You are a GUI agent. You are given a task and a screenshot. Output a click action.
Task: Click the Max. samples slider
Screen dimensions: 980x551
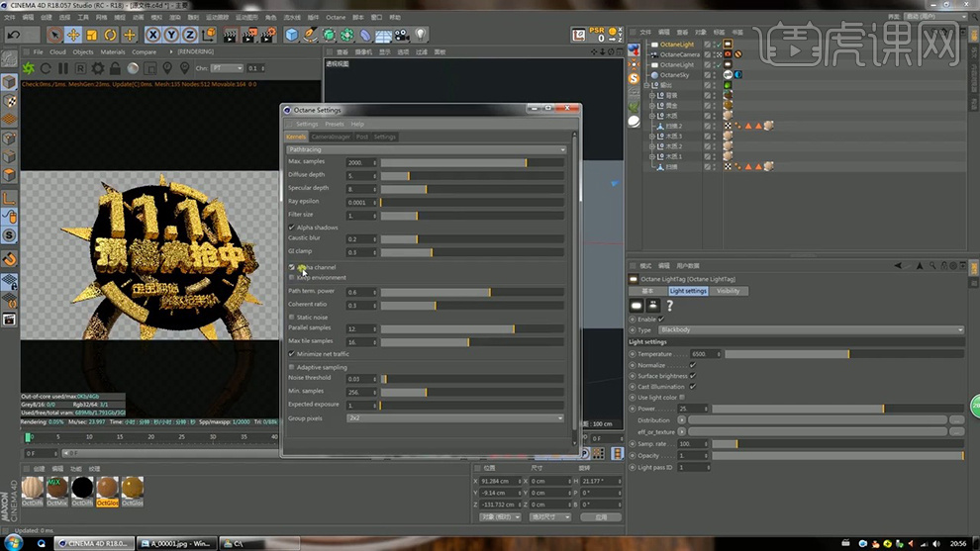[x=472, y=162]
